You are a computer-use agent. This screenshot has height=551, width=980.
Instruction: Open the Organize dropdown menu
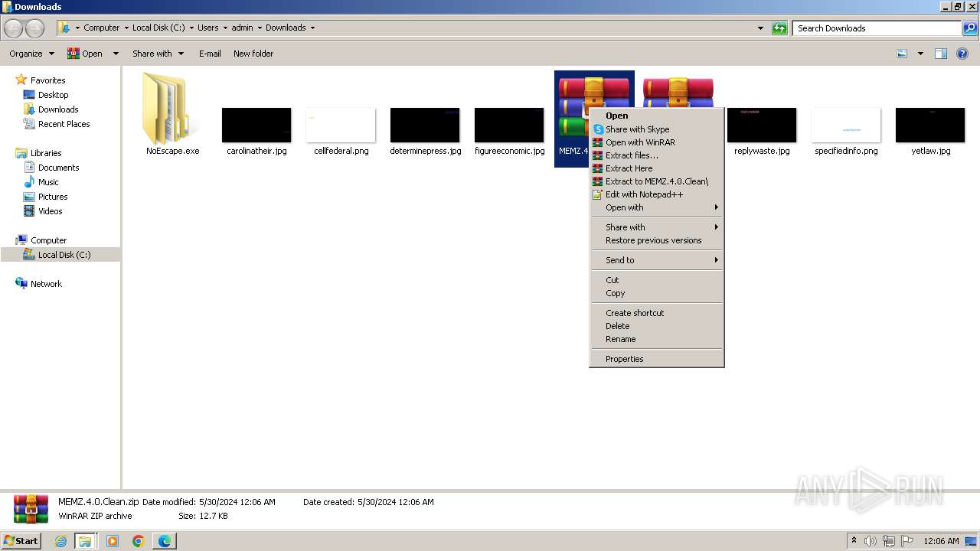click(31, 54)
